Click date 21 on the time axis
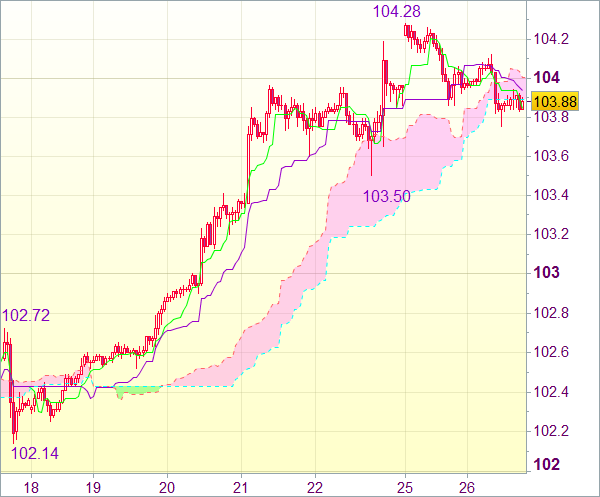The image size is (600, 497). 241,488
